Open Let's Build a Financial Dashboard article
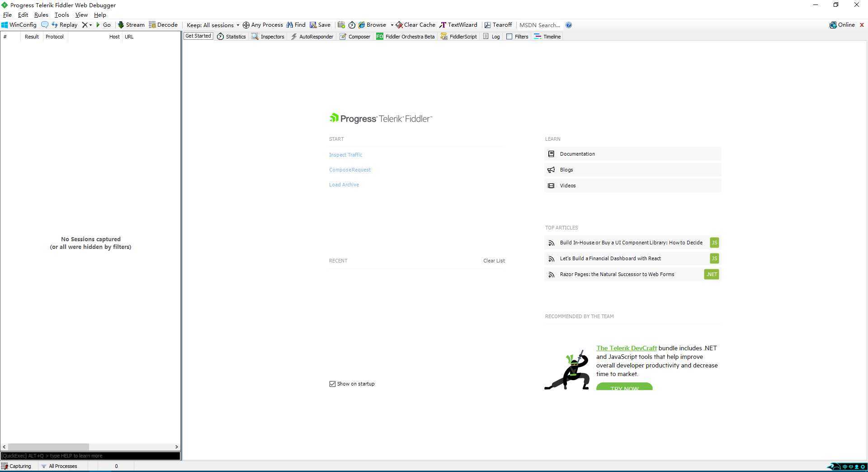This screenshot has height=472, width=868. 632,258
